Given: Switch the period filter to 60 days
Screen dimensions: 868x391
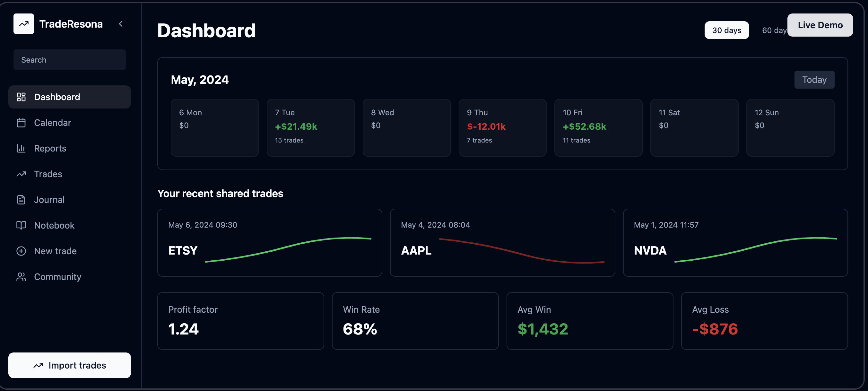Looking at the screenshot, I should tap(774, 30).
